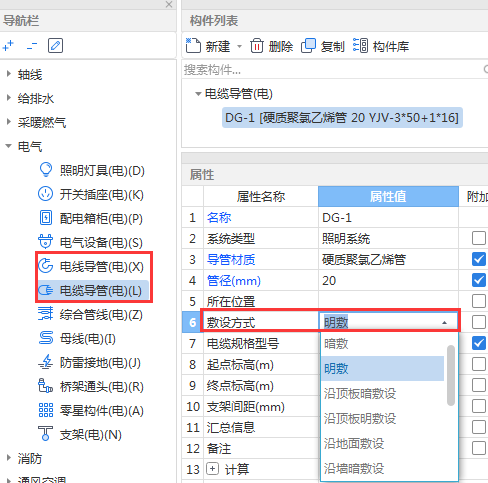Click the edit pencil icon in navigation bar

click(55, 46)
